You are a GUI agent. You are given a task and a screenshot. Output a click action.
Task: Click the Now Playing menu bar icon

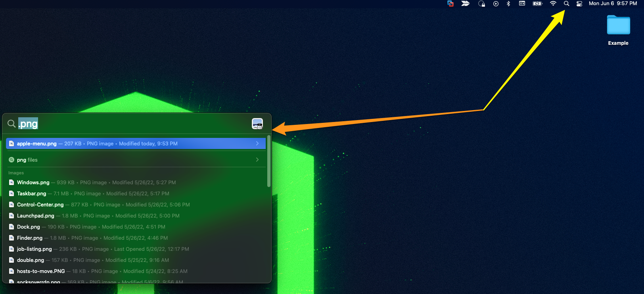pos(496,4)
